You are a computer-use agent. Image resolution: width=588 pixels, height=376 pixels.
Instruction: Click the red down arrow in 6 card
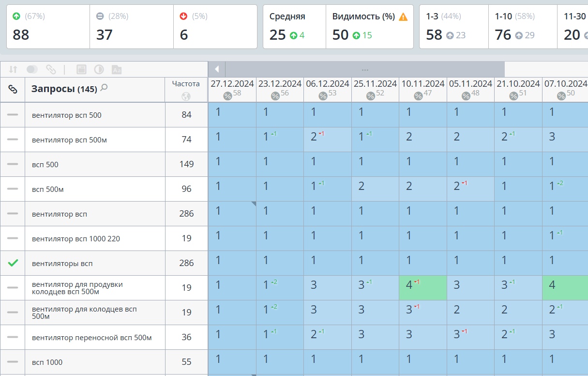coord(183,16)
